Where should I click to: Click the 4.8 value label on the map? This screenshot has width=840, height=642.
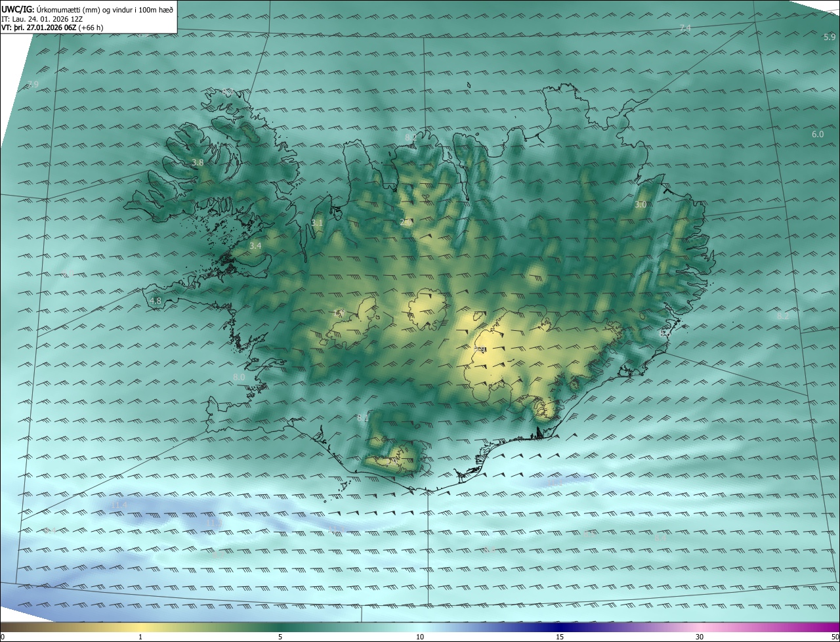point(156,301)
